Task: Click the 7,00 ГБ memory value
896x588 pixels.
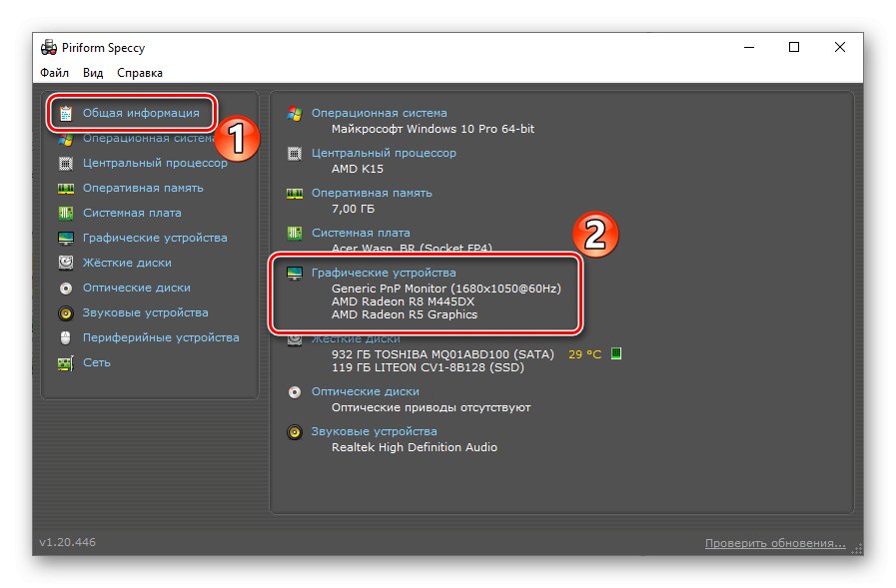Action: click(354, 209)
